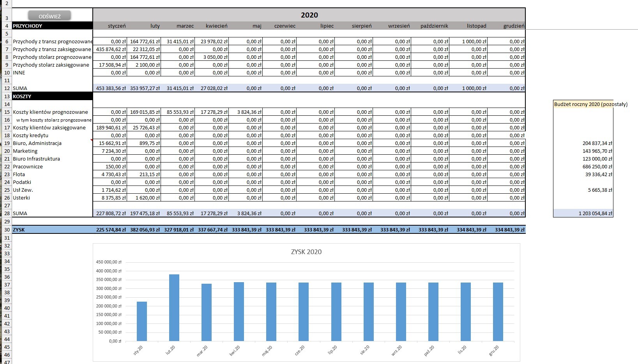Select revenue SUMA cell 353 957,27 zł

pos(144,88)
